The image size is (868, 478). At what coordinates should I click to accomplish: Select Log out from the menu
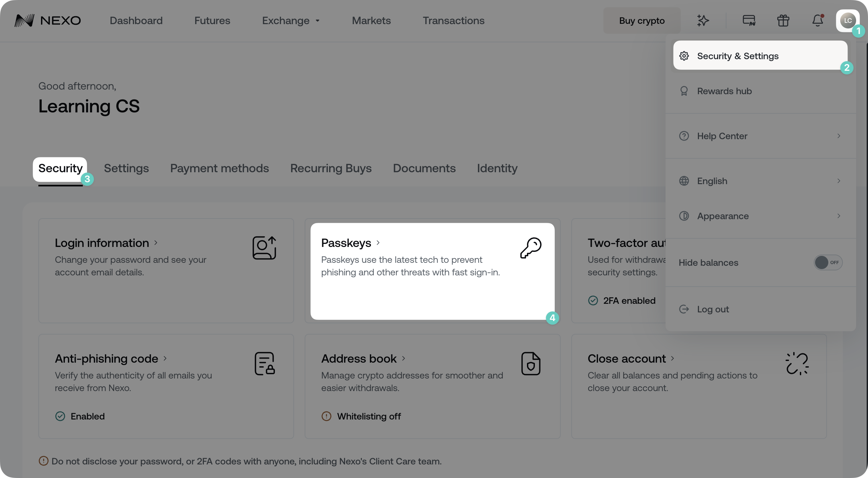click(x=713, y=309)
